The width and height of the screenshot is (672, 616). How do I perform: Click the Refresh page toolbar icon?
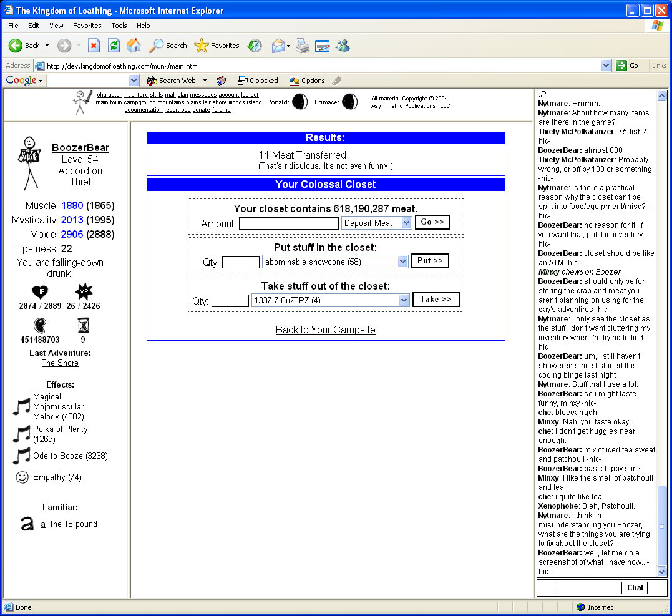114,46
